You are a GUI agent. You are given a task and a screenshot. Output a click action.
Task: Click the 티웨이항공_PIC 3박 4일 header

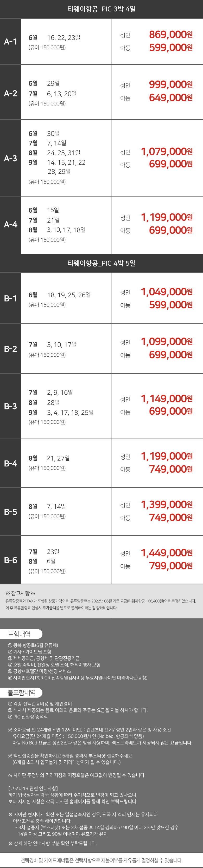coord(102,9)
